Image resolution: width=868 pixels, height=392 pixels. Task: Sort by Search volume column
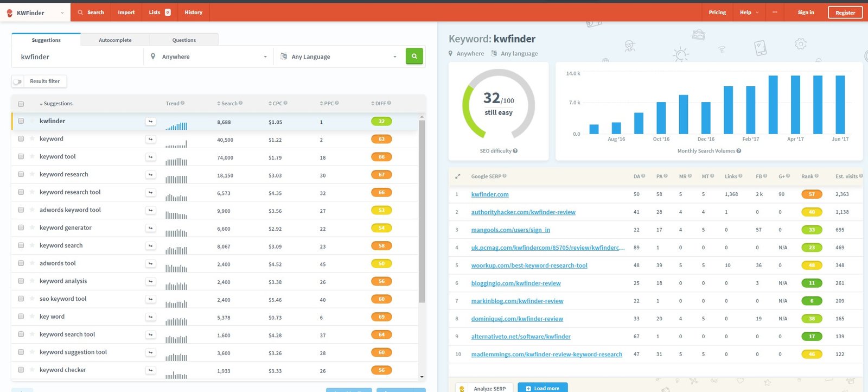pos(227,104)
